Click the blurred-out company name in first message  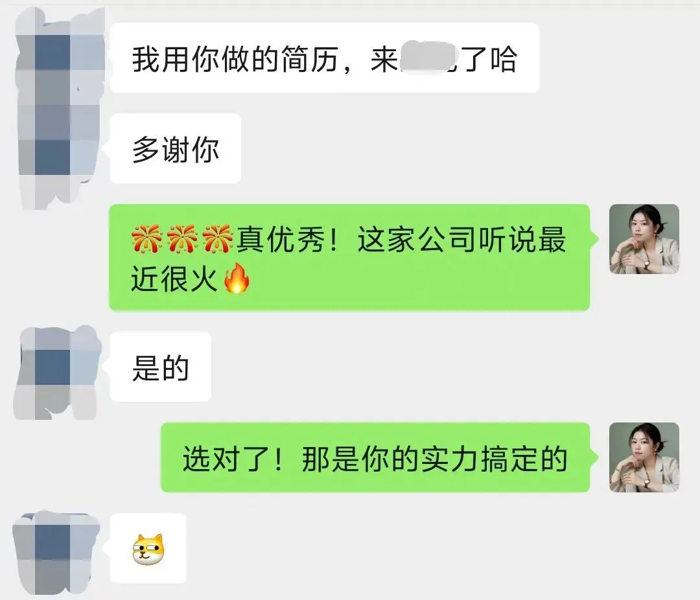tap(428, 57)
